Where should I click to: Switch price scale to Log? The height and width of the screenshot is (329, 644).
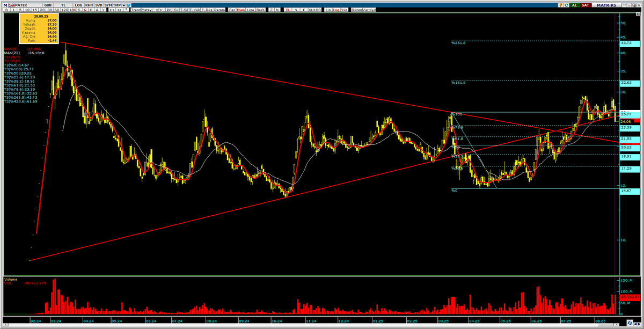click(x=336, y=10)
